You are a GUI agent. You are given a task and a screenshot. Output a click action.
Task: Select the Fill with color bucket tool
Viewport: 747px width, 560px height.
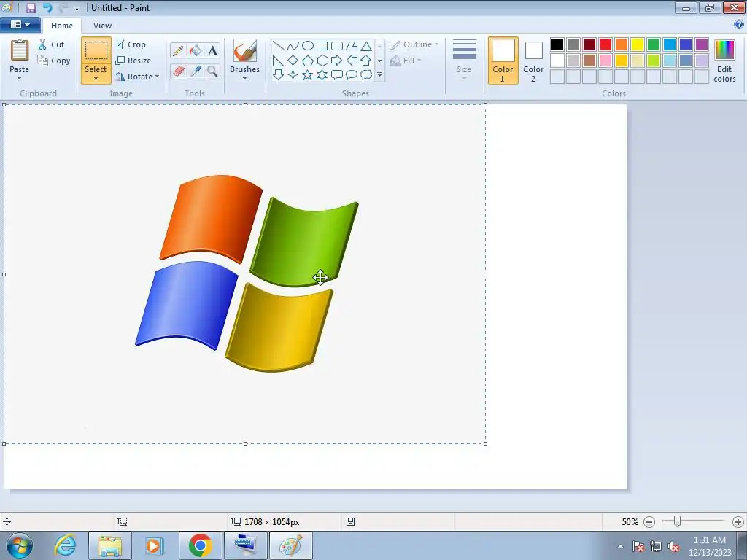click(196, 50)
